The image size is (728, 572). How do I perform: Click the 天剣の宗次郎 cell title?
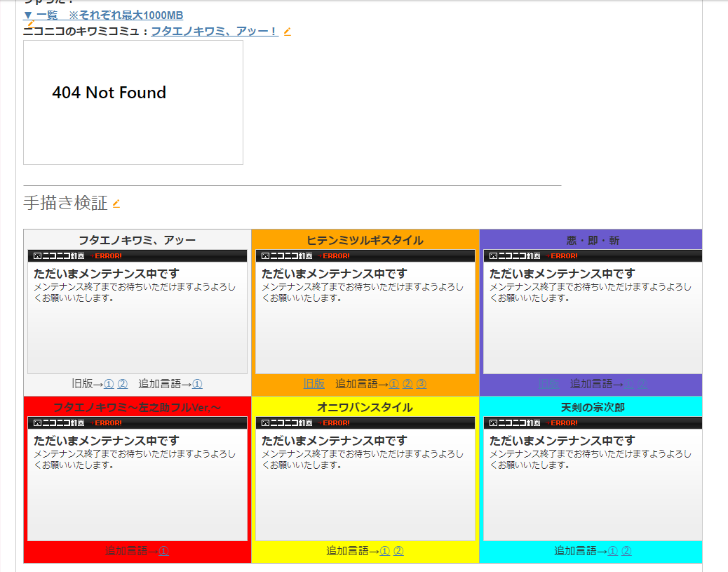point(593,408)
